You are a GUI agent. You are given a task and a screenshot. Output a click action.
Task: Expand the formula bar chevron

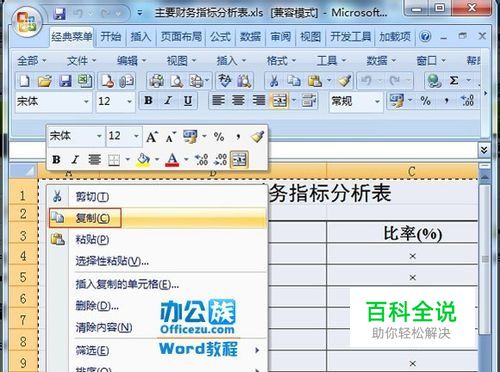[484, 149]
